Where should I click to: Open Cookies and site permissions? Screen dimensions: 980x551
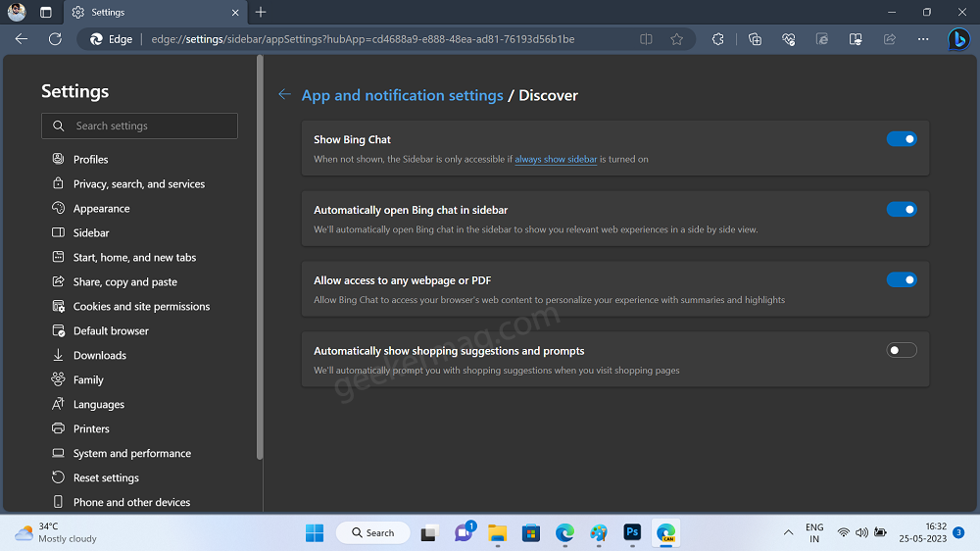point(141,306)
